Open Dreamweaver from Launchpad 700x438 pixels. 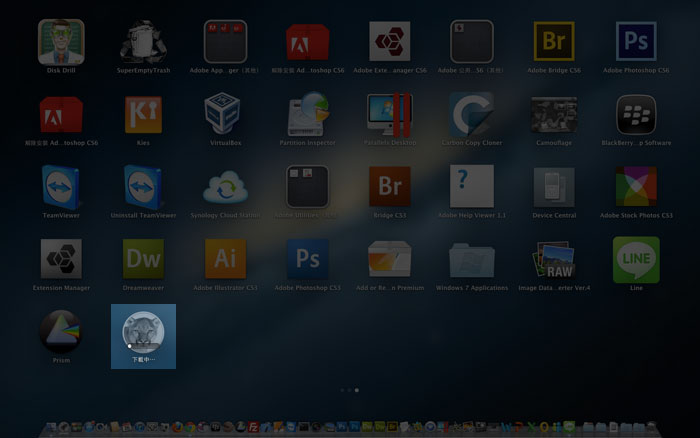tap(143, 259)
